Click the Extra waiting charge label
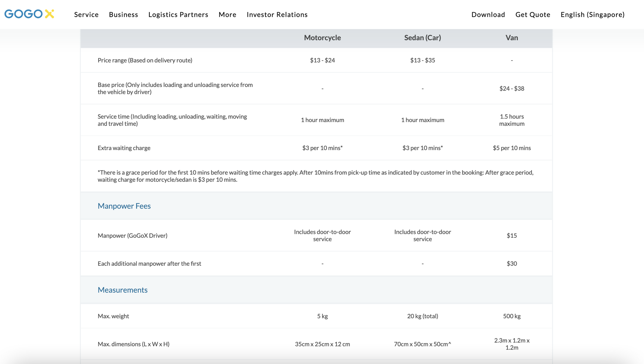This screenshot has width=644, height=364. click(124, 148)
